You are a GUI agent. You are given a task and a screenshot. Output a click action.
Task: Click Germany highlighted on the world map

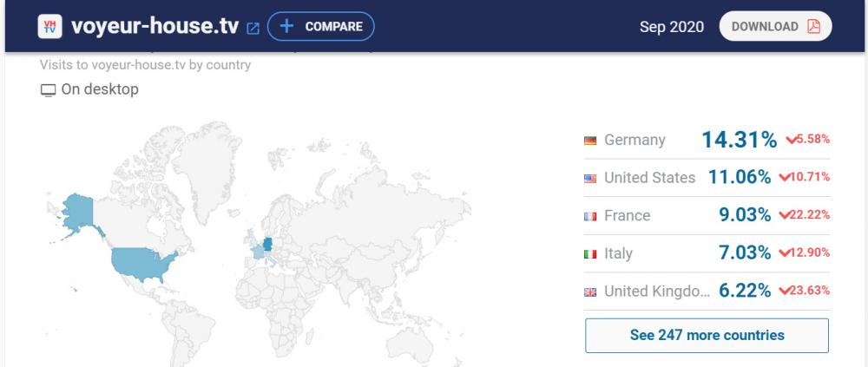tap(267, 242)
